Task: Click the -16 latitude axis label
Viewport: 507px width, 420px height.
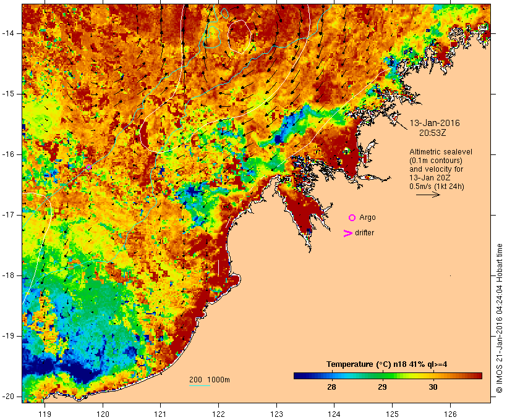Action: [x=7, y=154]
